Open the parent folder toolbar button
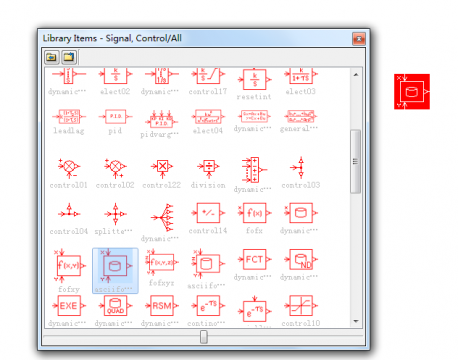Viewport: 458px width, 360px height. (x=69, y=57)
